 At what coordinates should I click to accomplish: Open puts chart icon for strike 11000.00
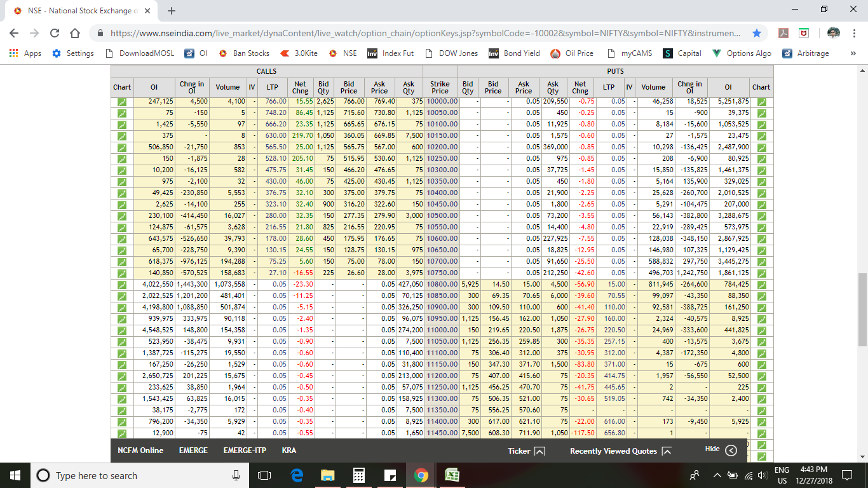(761, 330)
